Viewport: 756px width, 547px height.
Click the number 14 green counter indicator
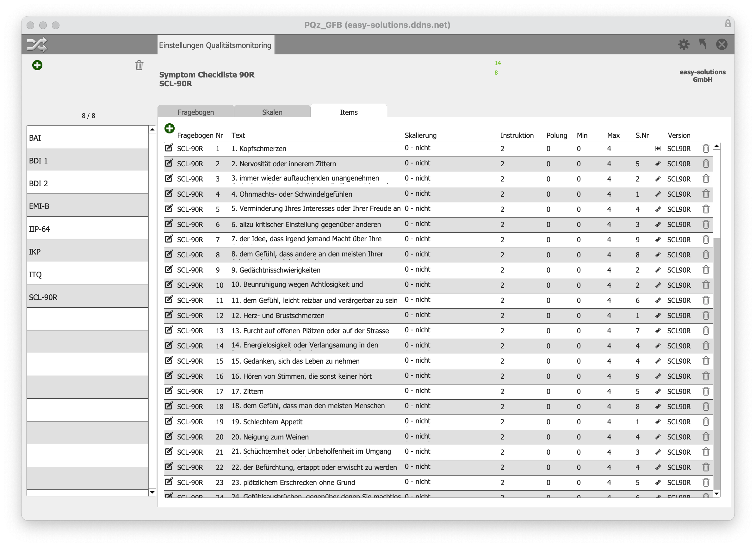(x=498, y=63)
